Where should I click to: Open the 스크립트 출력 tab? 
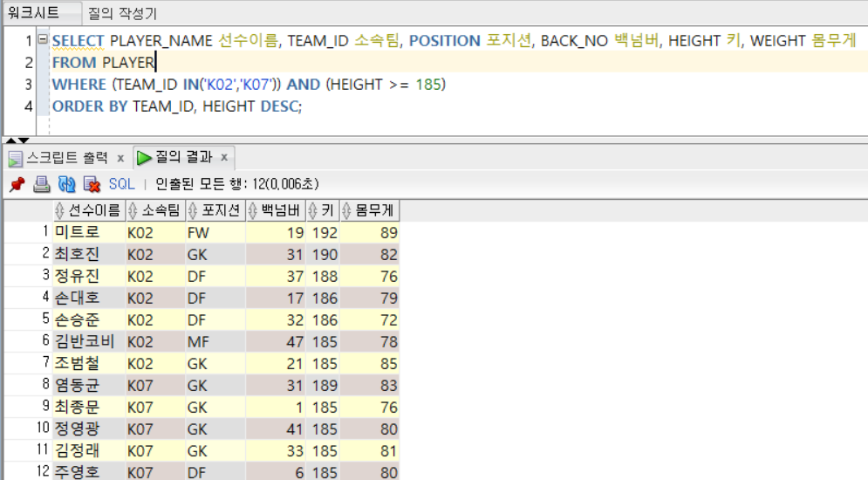[67, 158]
